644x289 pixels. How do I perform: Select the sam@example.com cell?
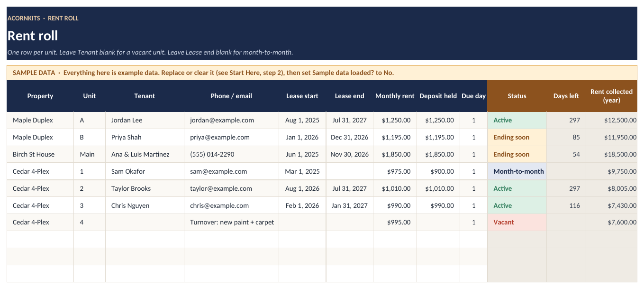[231, 171]
